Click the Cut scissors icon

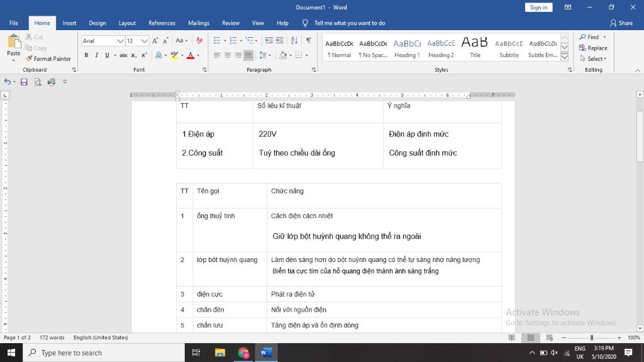pos(29,37)
